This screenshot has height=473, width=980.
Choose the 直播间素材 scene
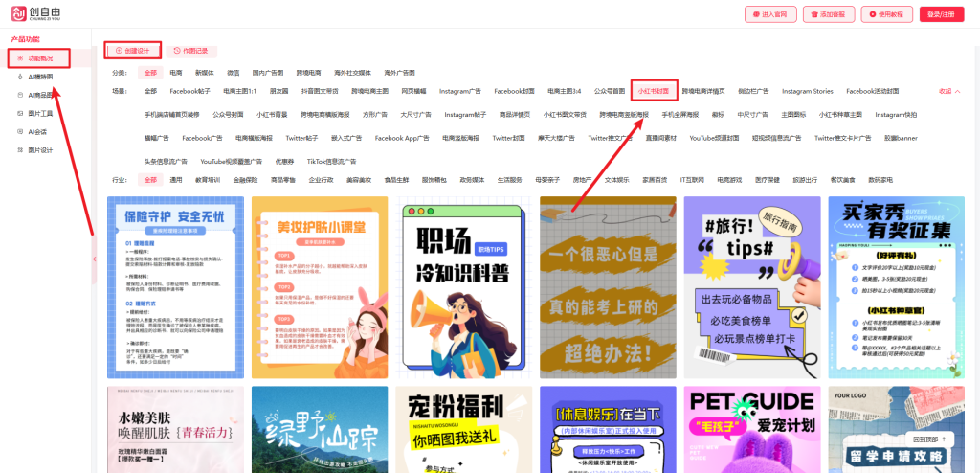click(x=660, y=138)
